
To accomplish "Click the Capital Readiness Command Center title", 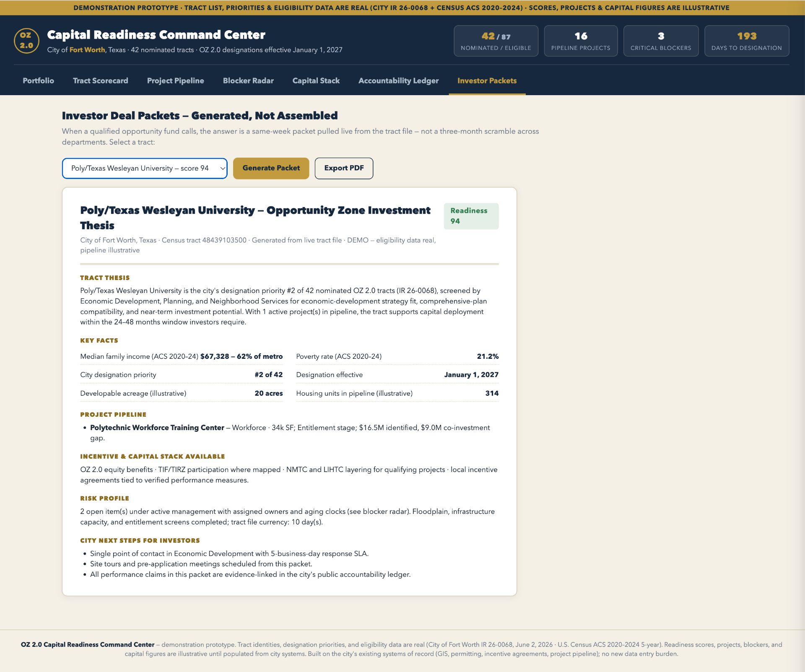I will tap(156, 35).
